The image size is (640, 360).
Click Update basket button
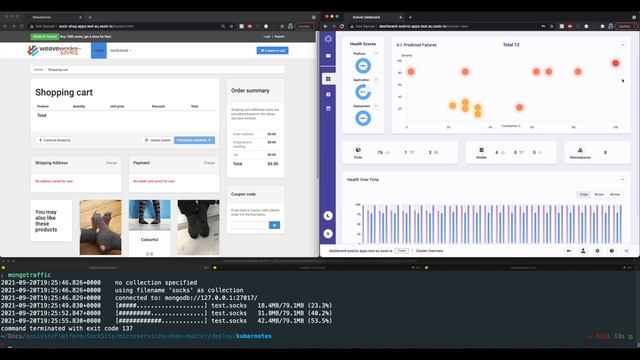point(157,140)
